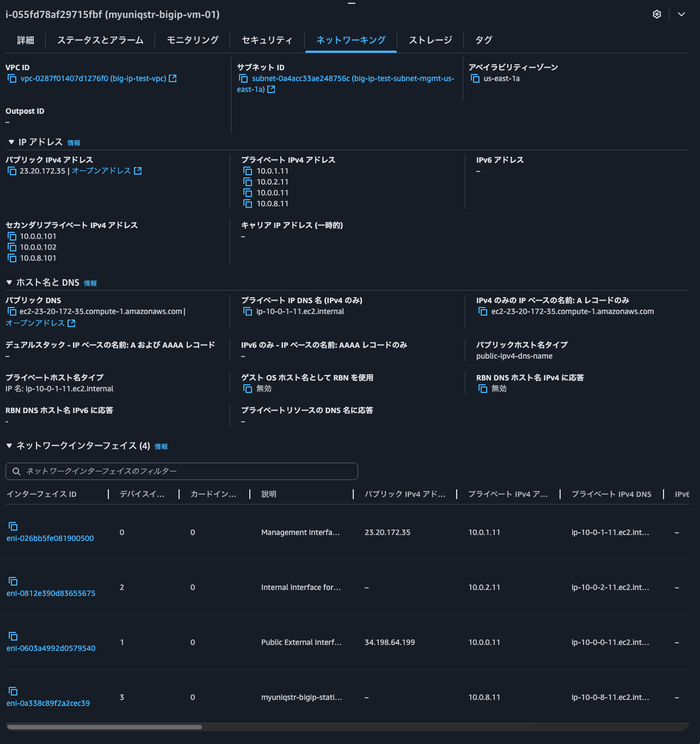Copy secondary private IP 10.0.0.101

coord(12,236)
